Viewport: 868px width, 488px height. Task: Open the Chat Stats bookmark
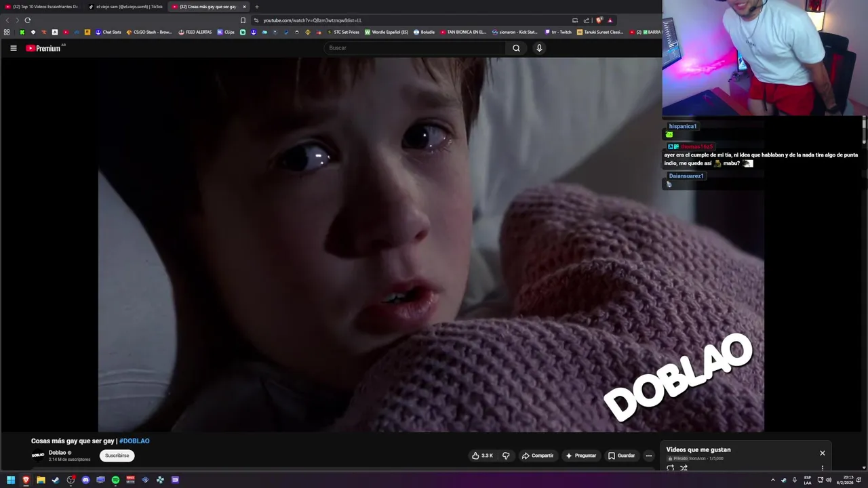(108, 32)
